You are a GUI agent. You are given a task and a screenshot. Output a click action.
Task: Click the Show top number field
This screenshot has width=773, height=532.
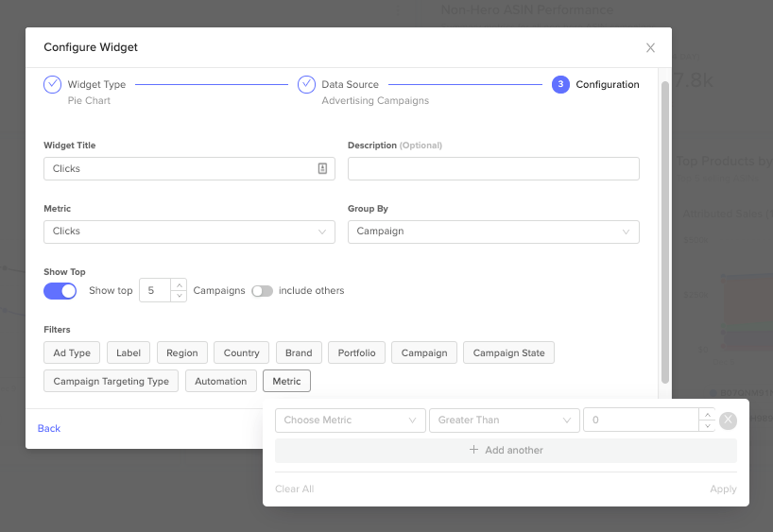click(x=155, y=290)
